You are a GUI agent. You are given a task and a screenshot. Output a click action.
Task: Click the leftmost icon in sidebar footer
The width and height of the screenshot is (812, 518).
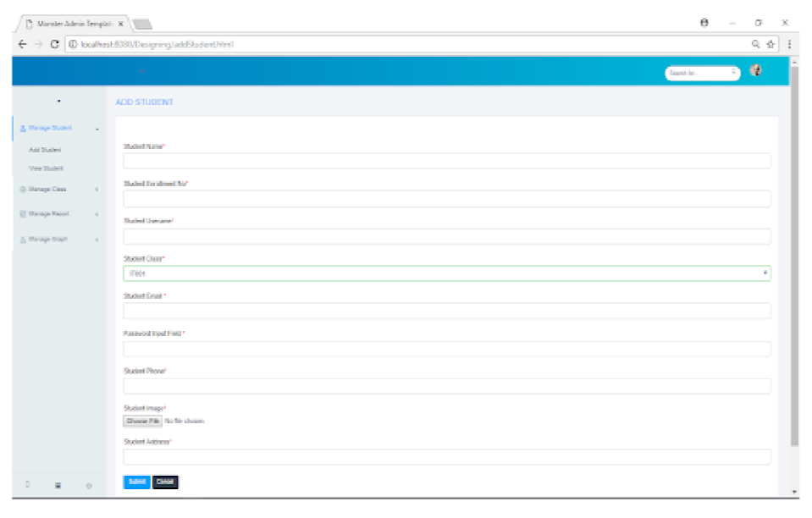(27, 484)
